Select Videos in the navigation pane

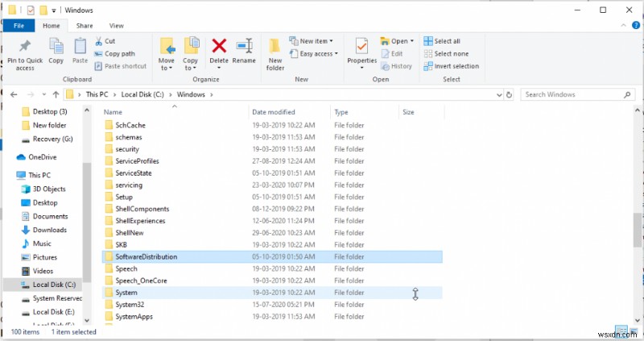pos(43,271)
